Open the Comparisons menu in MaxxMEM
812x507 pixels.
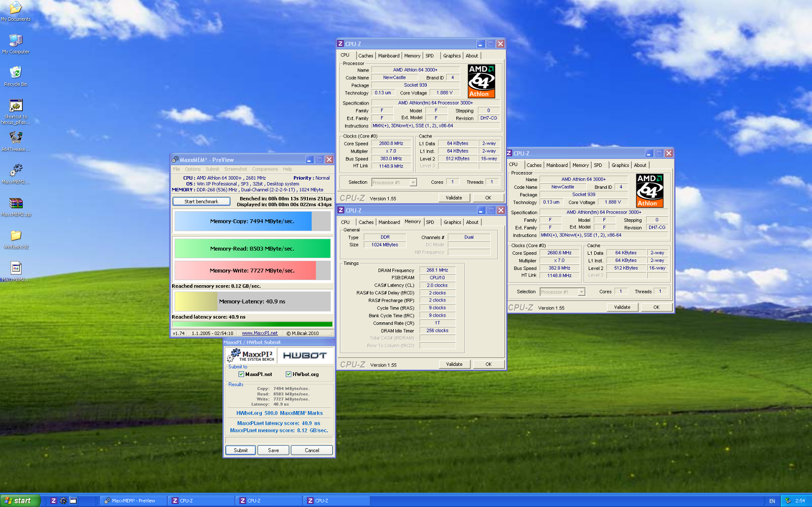tap(265, 169)
